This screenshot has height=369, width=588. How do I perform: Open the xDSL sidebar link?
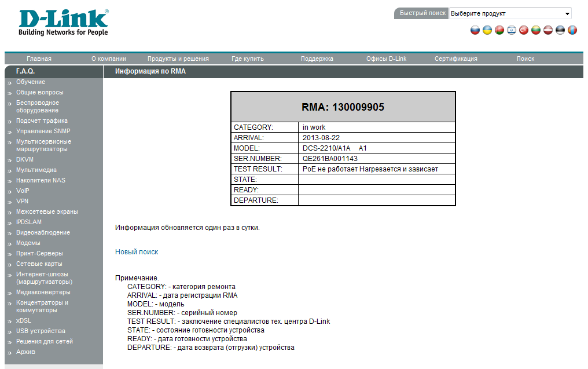pyautogui.click(x=24, y=320)
